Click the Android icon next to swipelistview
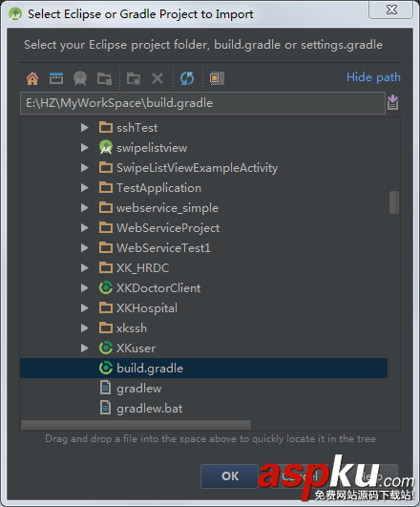Image resolution: width=420 pixels, height=507 pixels. click(x=106, y=147)
